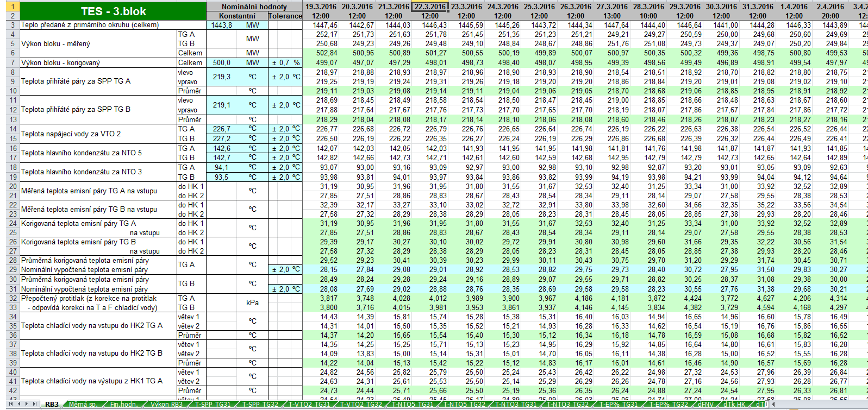Select nominal value cell 227,2
The width and height of the screenshot is (868, 410).
click(x=222, y=138)
